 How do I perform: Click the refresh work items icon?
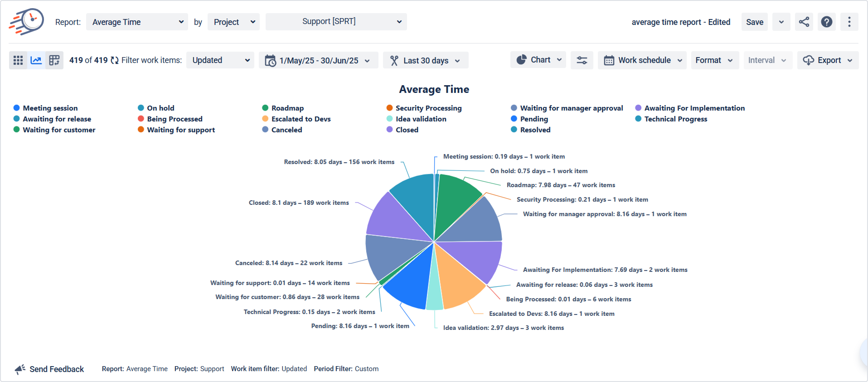pyautogui.click(x=115, y=60)
